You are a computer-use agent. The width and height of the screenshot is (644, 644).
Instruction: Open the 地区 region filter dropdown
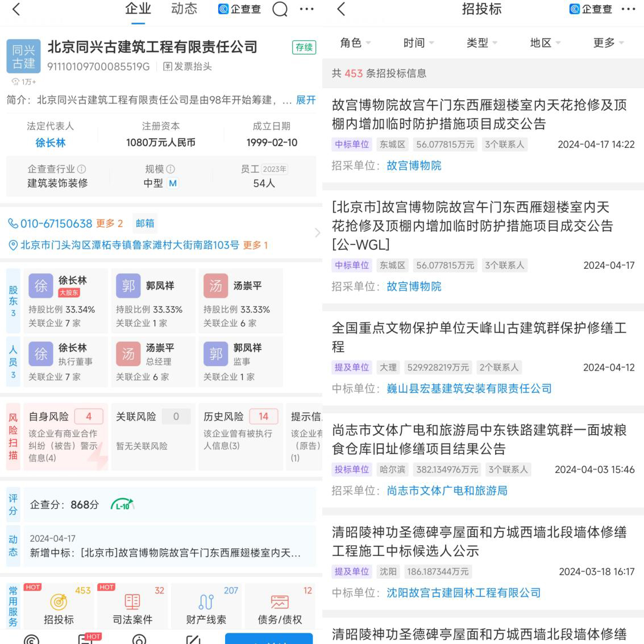pyautogui.click(x=545, y=43)
